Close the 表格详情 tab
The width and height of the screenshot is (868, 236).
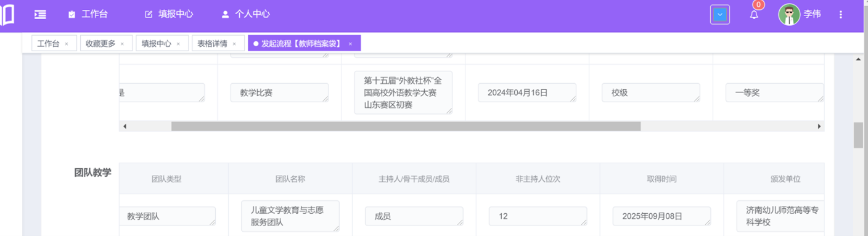[234, 44]
